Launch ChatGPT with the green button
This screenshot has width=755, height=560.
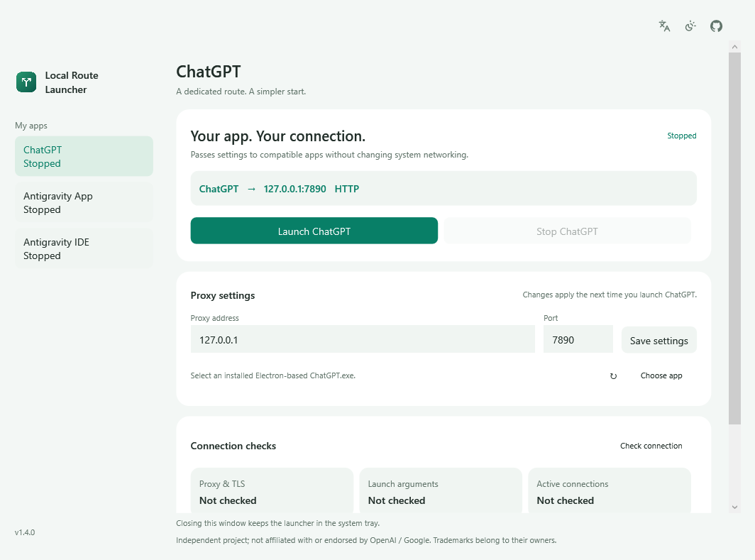[314, 231]
